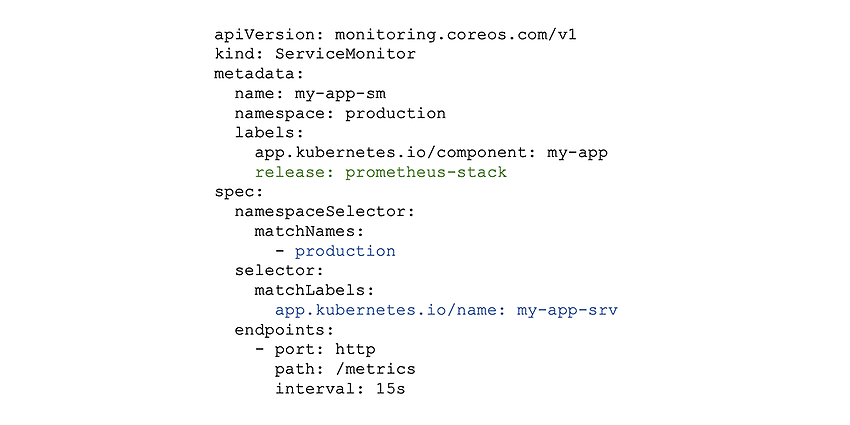Click the apiVersion monitoring.coreos.com/v1 line

pyautogui.click(x=396, y=35)
